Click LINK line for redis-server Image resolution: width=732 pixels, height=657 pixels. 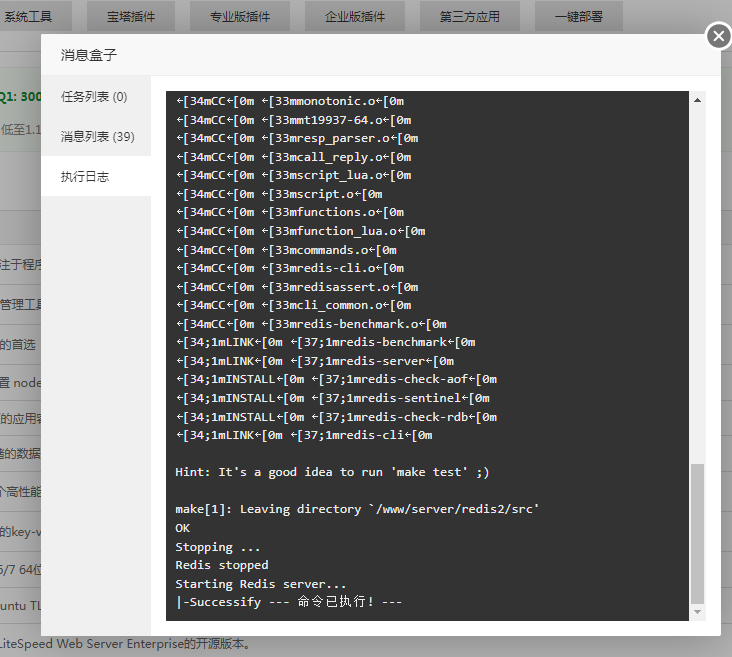point(315,361)
